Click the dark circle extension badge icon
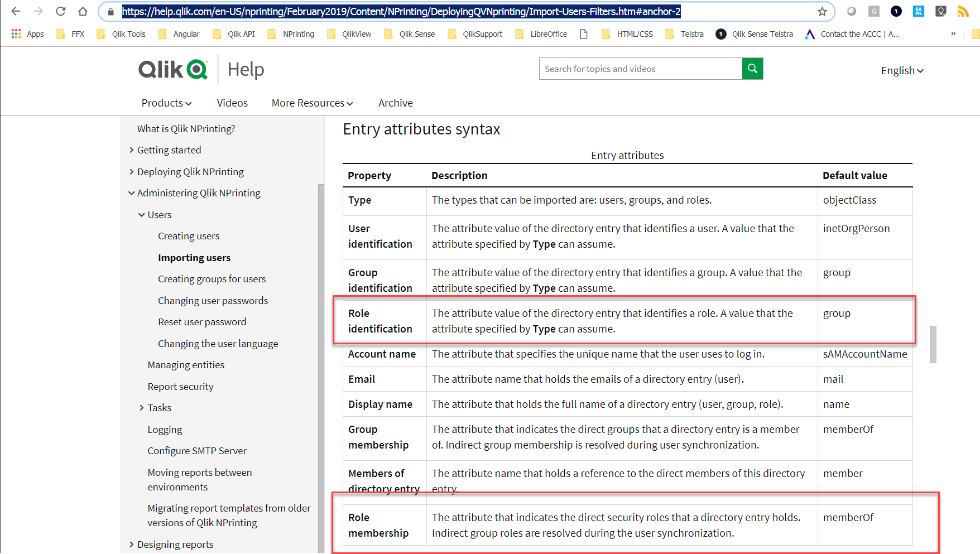Image resolution: width=980 pixels, height=554 pixels. 895,11
